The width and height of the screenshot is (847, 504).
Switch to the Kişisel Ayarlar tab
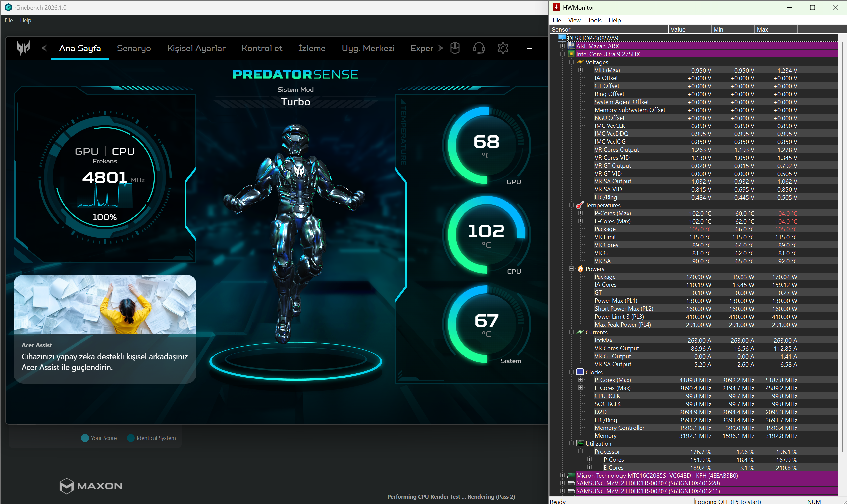tap(196, 48)
